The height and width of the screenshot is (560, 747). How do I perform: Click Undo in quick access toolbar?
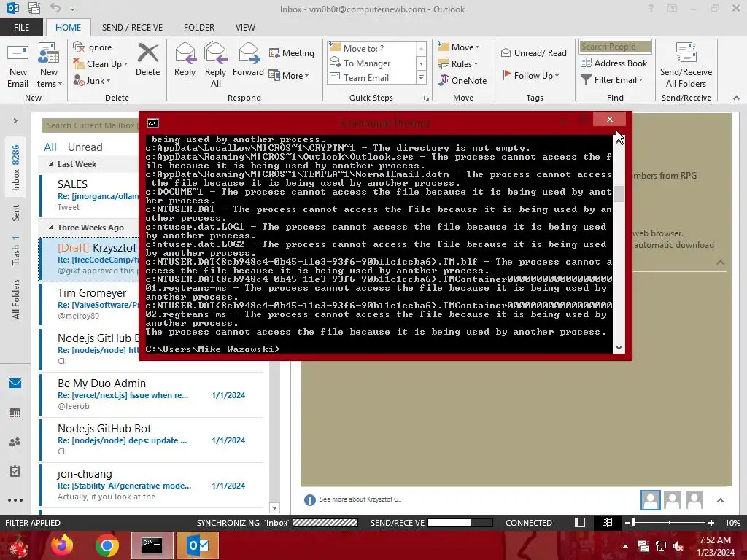[55, 8]
